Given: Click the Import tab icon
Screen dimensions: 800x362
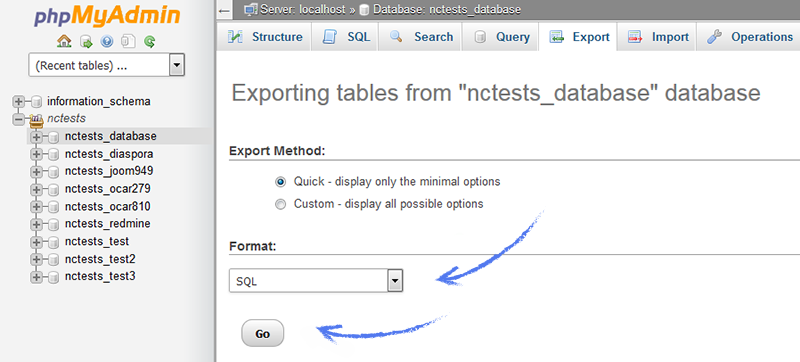Looking at the screenshot, I should click(x=635, y=37).
